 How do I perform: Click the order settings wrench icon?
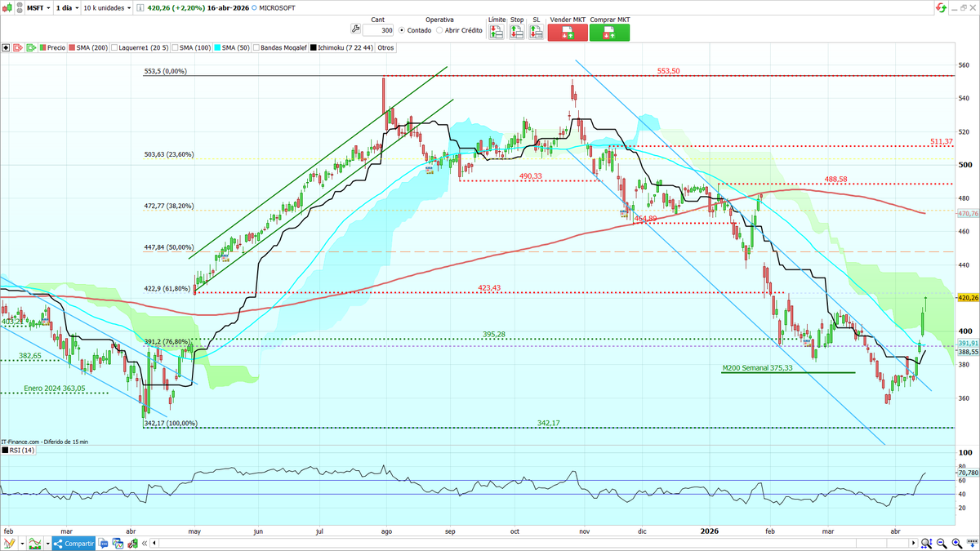354,28
